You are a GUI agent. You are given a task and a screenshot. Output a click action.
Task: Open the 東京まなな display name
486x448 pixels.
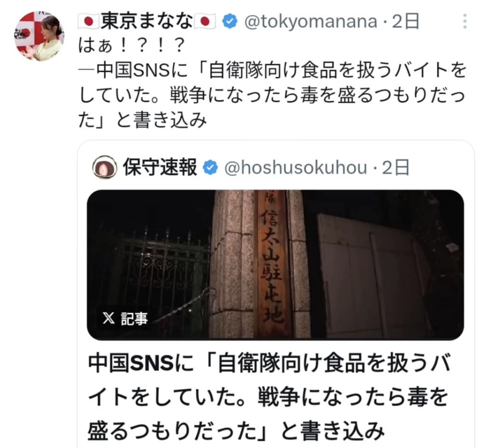[147, 22]
